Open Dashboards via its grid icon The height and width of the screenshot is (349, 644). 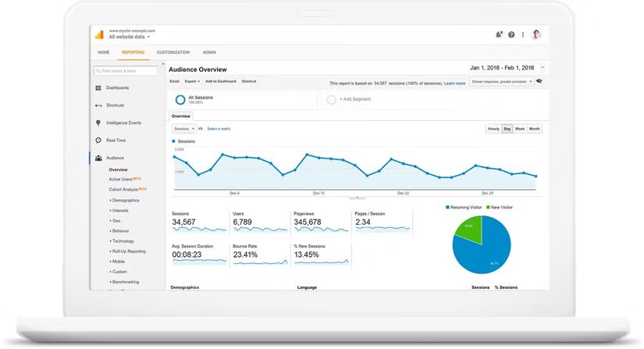pyautogui.click(x=98, y=88)
